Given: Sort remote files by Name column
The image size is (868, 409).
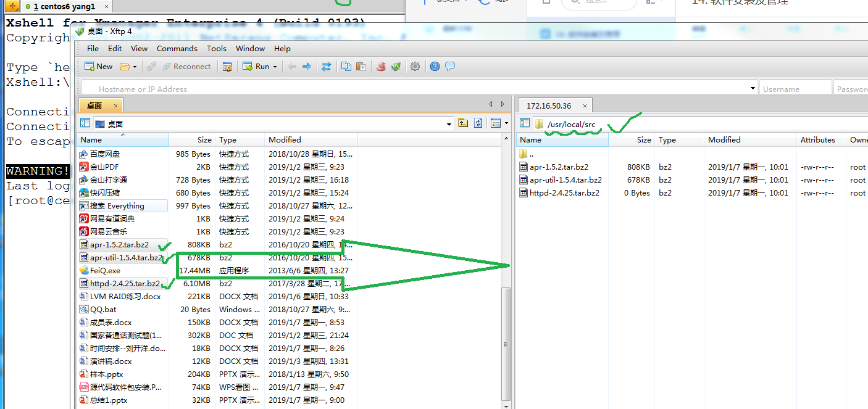Looking at the screenshot, I should 562,140.
